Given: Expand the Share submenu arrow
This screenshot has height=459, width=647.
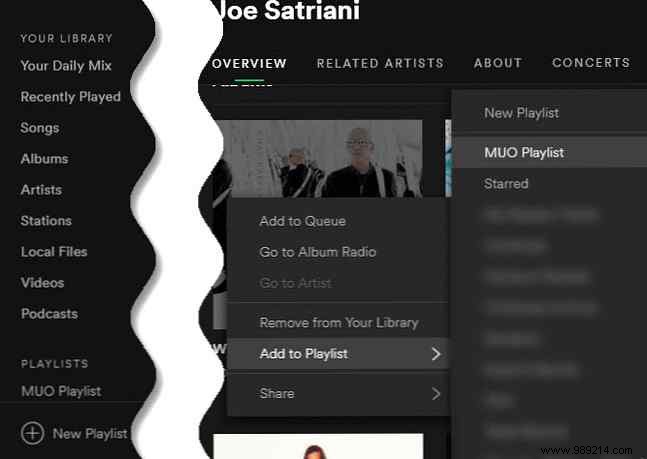Looking at the screenshot, I should (x=436, y=394).
